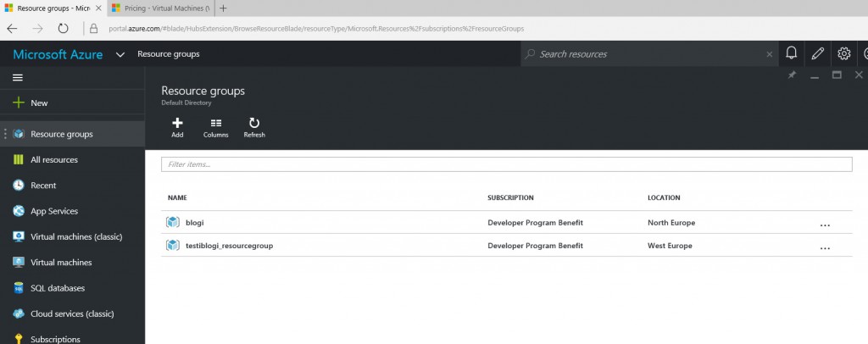
Task: Close the Resource groups browser tab
Action: tap(98, 8)
